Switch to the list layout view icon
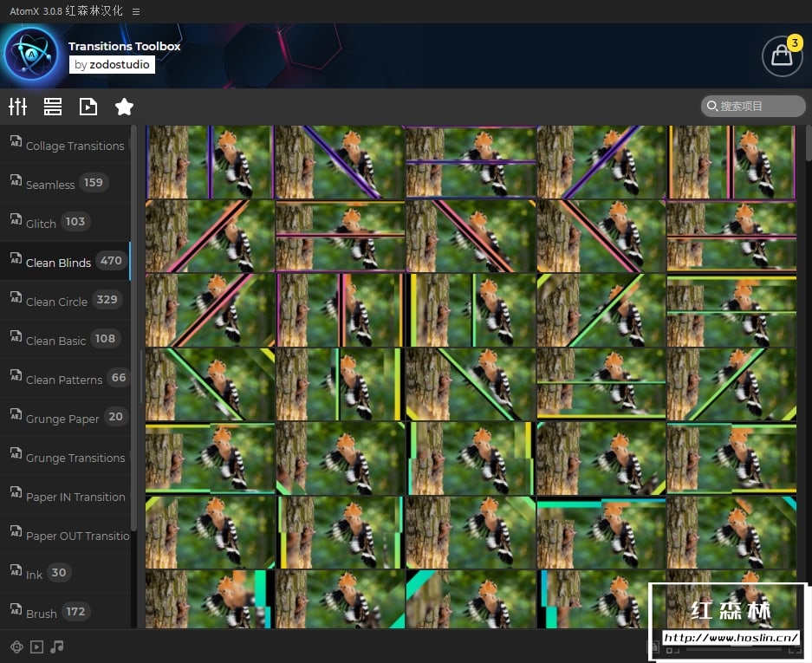 coord(53,107)
